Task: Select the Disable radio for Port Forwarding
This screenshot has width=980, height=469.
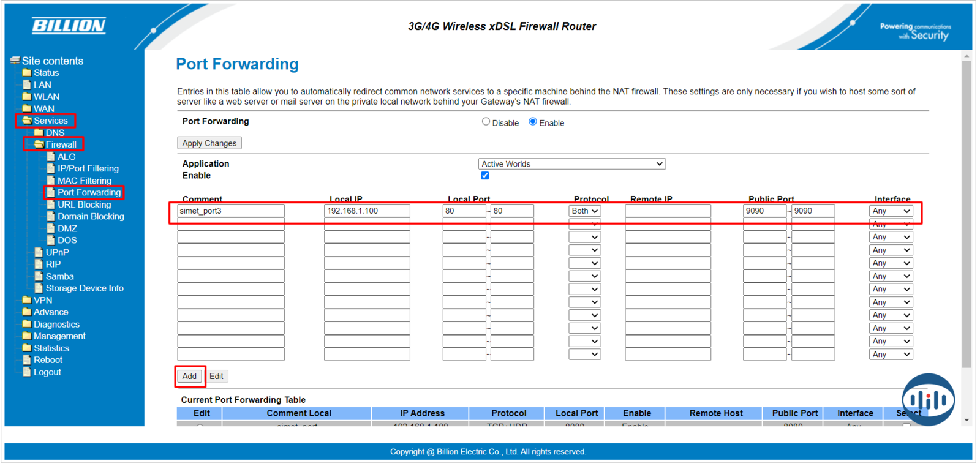Action: [x=486, y=122]
